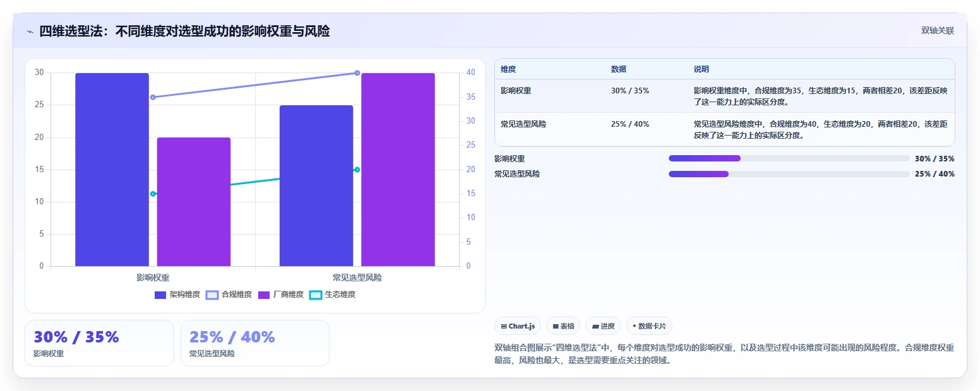Screen dimensions: 980x391
Task: Click the 常见选型风险 x-axis label
Action: pyautogui.click(x=357, y=277)
